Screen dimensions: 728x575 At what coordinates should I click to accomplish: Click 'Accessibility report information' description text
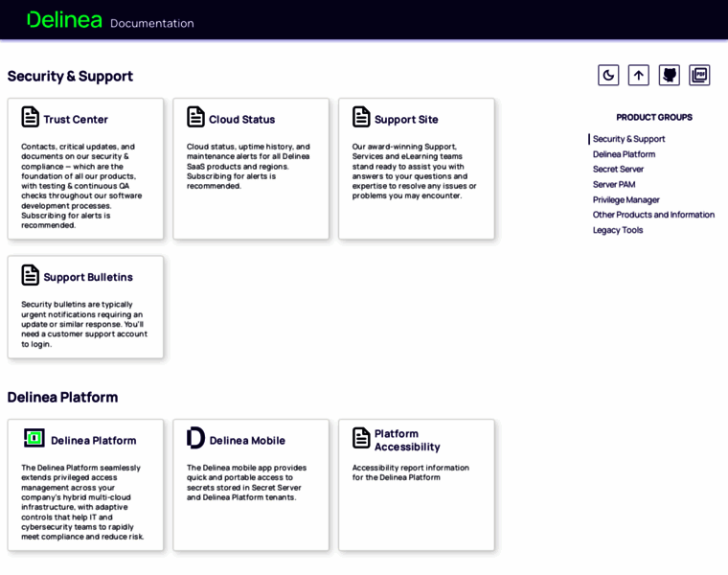pyautogui.click(x=410, y=472)
